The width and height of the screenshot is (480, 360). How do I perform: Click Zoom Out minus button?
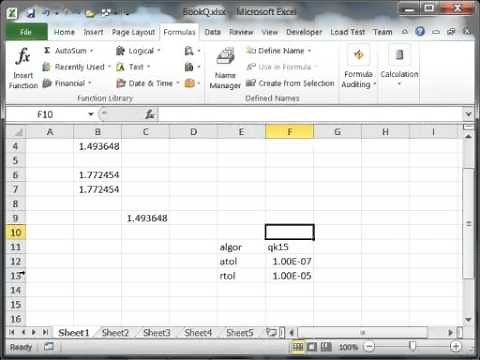(369, 347)
